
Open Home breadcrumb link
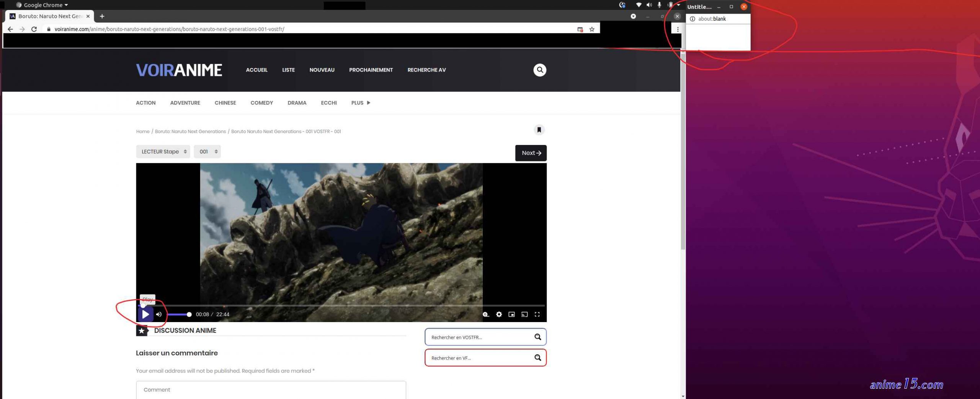coord(143,131)
